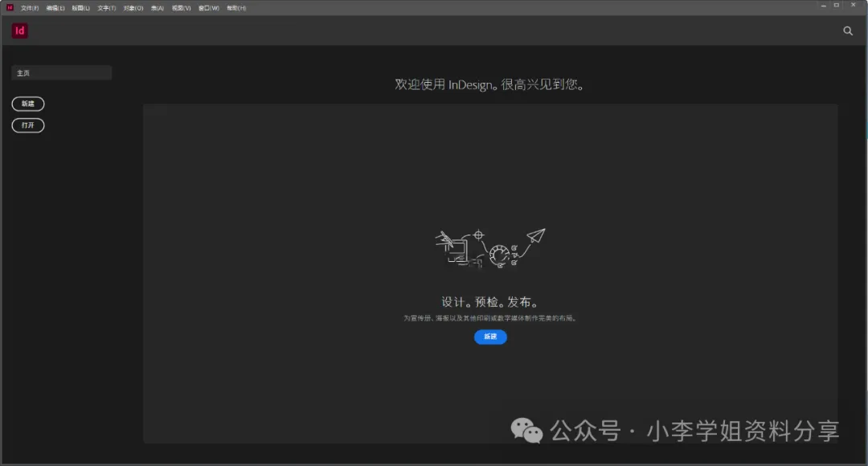Image resolution: width=868 pixels, height=466 pixels.
Task: Close the InDesign window
Action: 853,6
